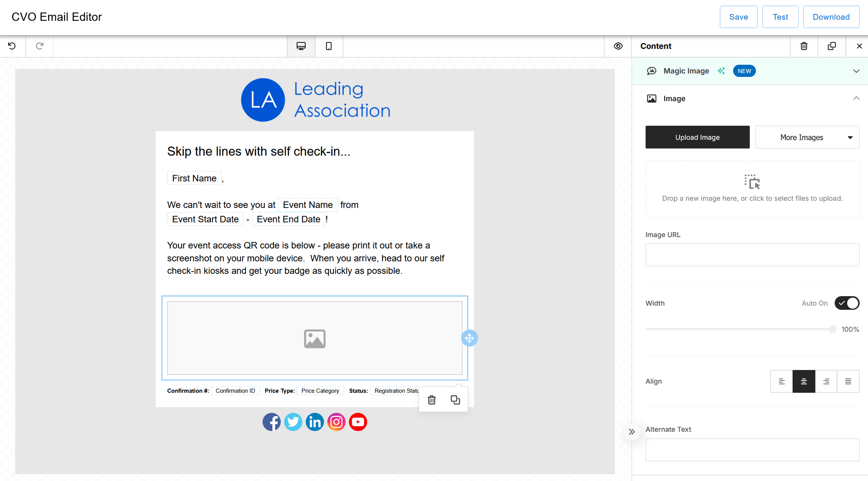Click the Confirmation ID merge tag
The height and width of the screenshot is (481, 868).
235,391
